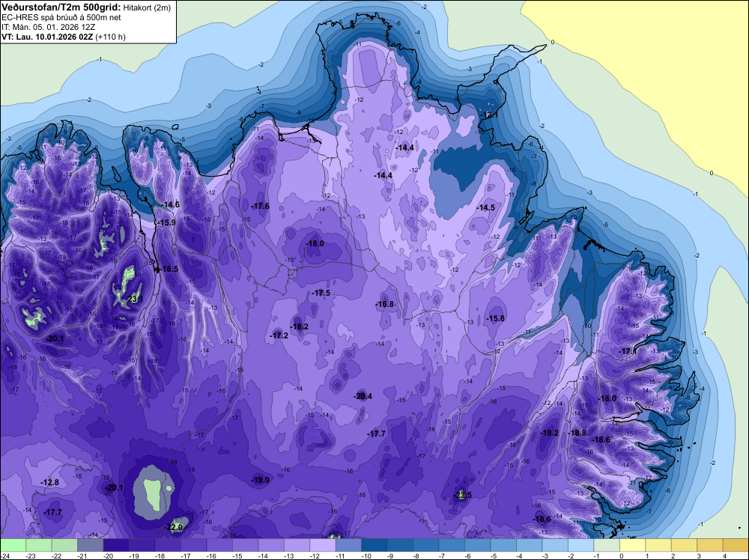Select the pale lilac legend swatch between -12 and -11

coord(322,545)
